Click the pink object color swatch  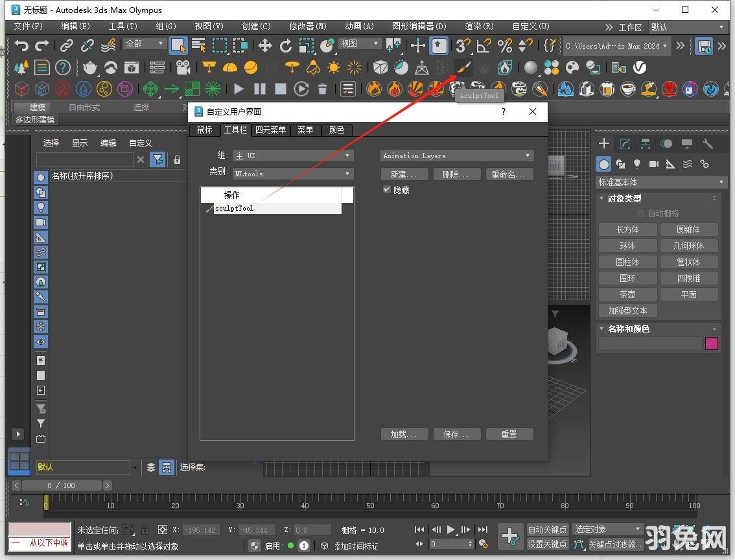pos(711,344)
